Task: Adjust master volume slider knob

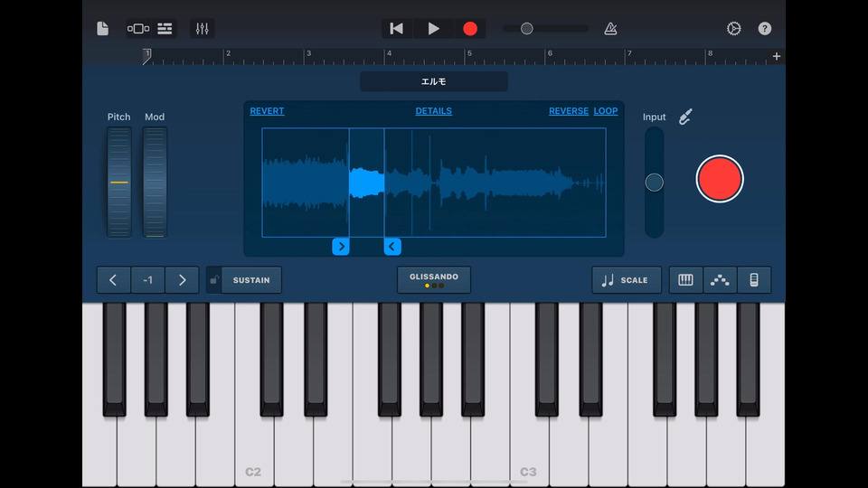Action: tap(526, 28)
